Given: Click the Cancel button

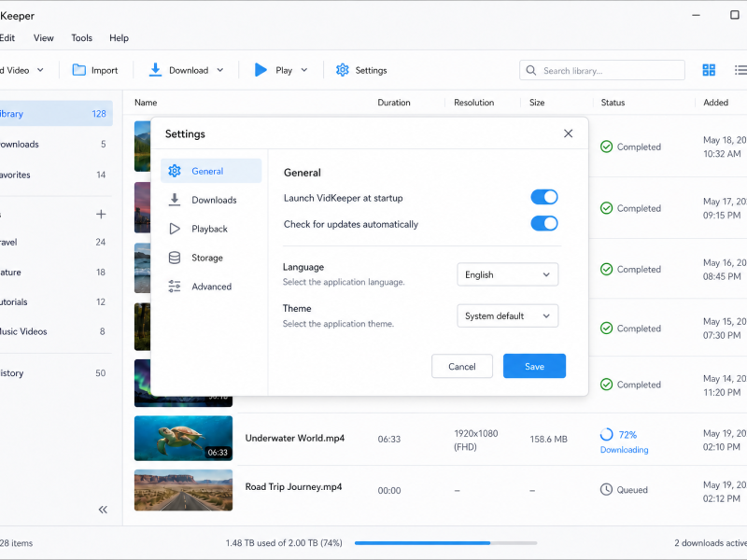Looking at the screenshot, I should pyautogui.click(x=461, y=366).
